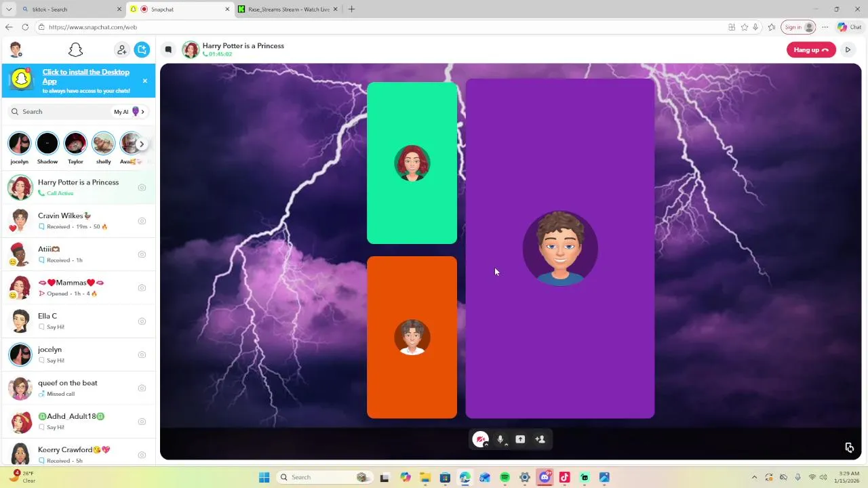Open Spotify from the taskbar
Image resolution: width=868 pixels, height=488 pixels.
pos(505,477)
